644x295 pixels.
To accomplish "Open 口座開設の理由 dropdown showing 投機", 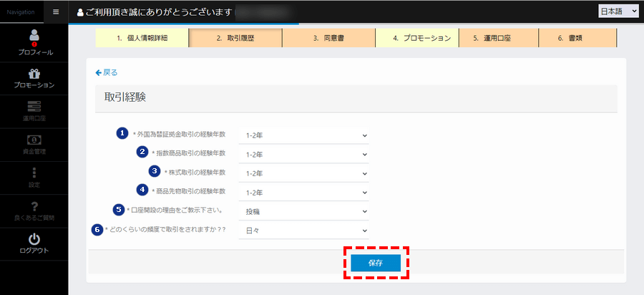I will (303, 212).
